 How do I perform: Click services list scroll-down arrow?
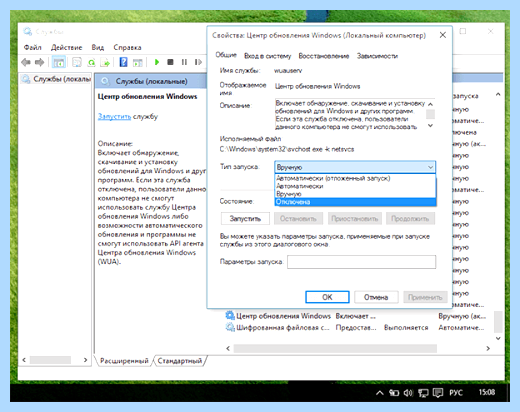(x=498, y=338)
